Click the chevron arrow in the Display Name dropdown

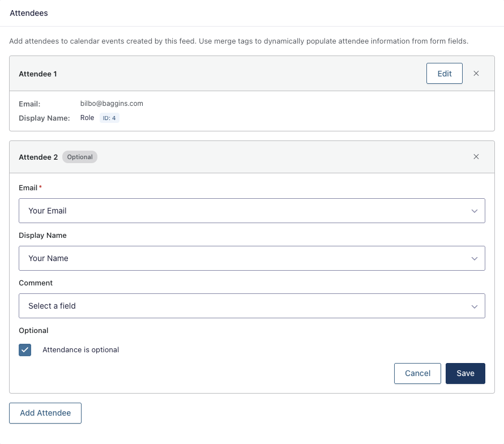475,258
